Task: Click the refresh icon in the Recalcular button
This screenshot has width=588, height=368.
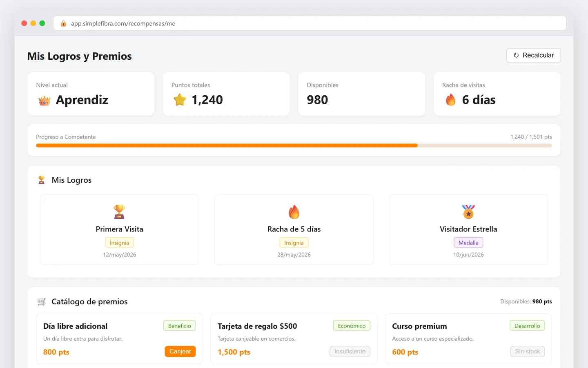Action: tap(516, 55)
